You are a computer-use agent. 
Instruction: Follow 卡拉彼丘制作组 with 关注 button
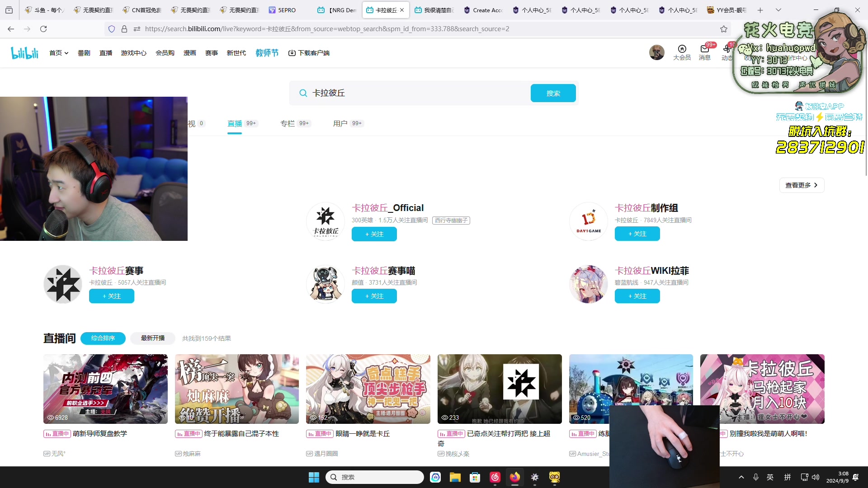[637, 234]
